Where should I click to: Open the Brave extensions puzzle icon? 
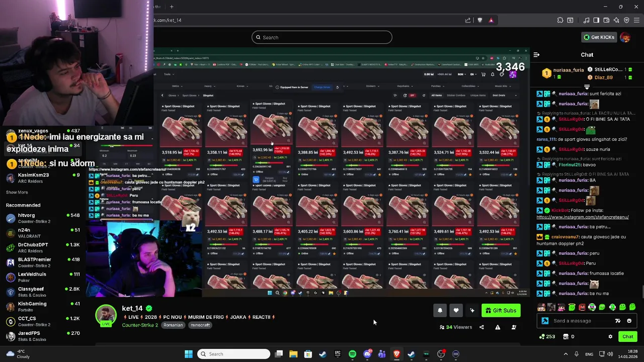pyautogui.click(x=560, y=20)
